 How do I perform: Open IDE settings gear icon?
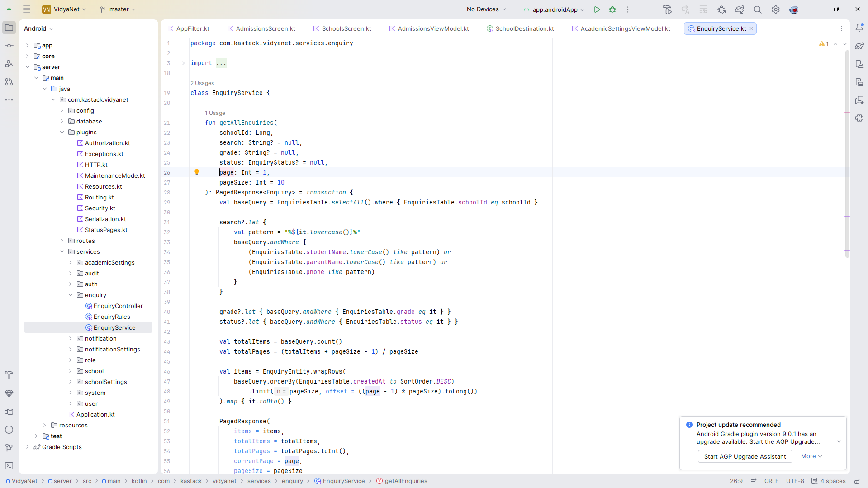tap(776, 9)
